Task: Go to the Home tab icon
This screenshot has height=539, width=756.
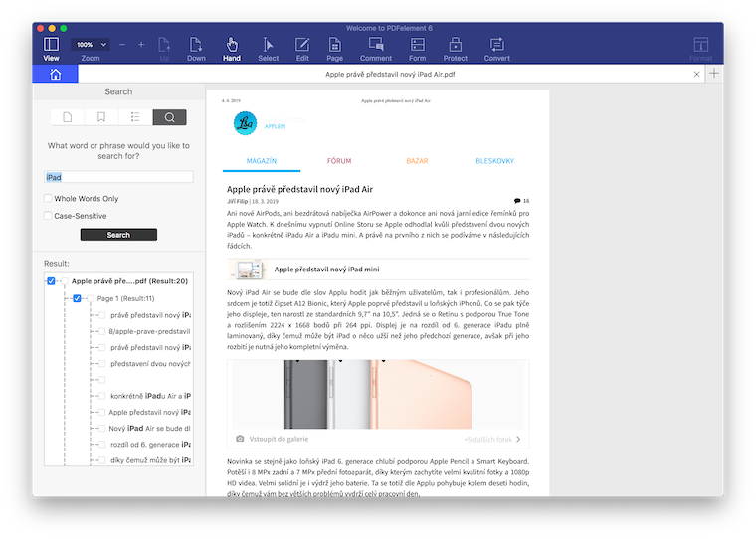Action: (55, 74)
